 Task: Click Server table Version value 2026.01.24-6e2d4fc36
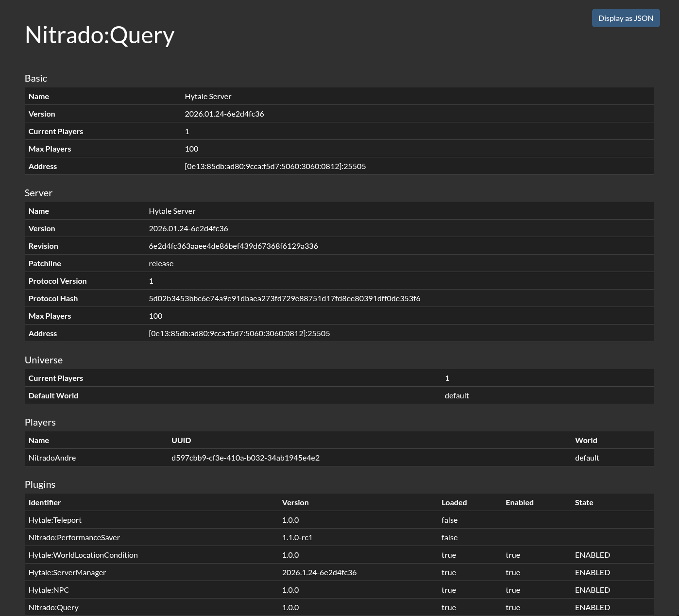point(188,228)
